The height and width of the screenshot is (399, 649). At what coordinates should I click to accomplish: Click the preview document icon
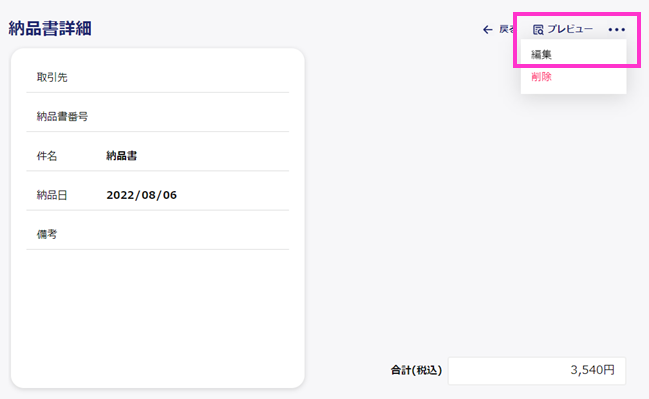pyautogui.click(x=538, y=29)
